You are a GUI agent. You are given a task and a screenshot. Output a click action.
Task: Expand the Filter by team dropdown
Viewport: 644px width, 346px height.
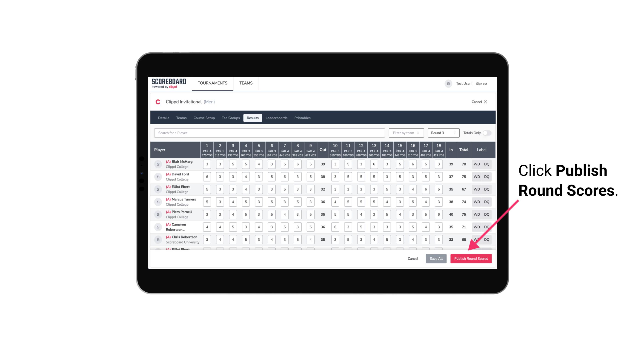405,133
